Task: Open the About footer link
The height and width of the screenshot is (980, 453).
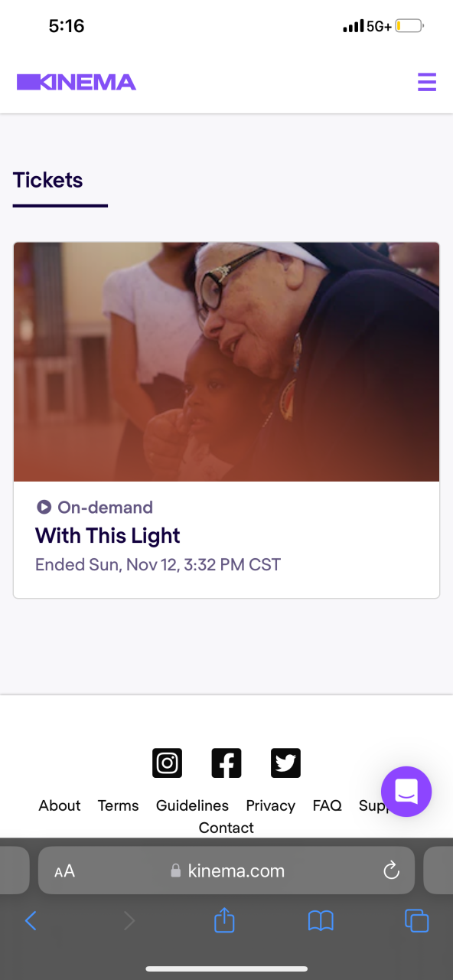Action: pyautogui.click(x=60, y=805)
